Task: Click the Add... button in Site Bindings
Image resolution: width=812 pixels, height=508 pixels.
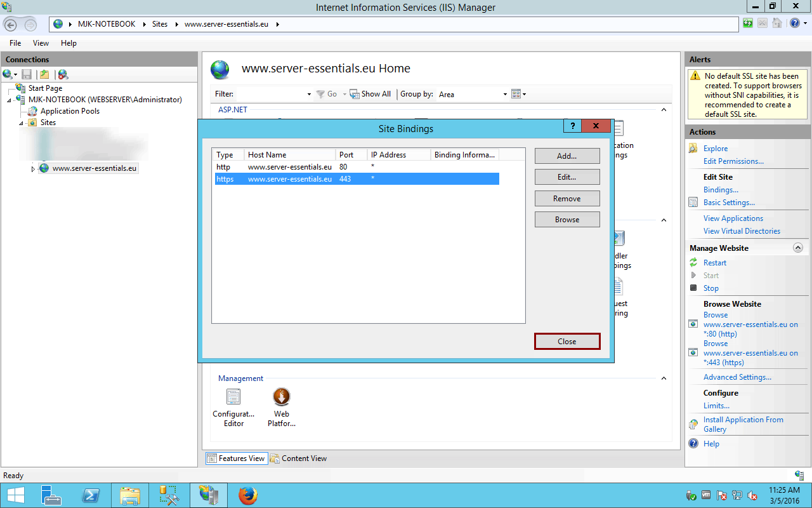Action: [567, 156]
